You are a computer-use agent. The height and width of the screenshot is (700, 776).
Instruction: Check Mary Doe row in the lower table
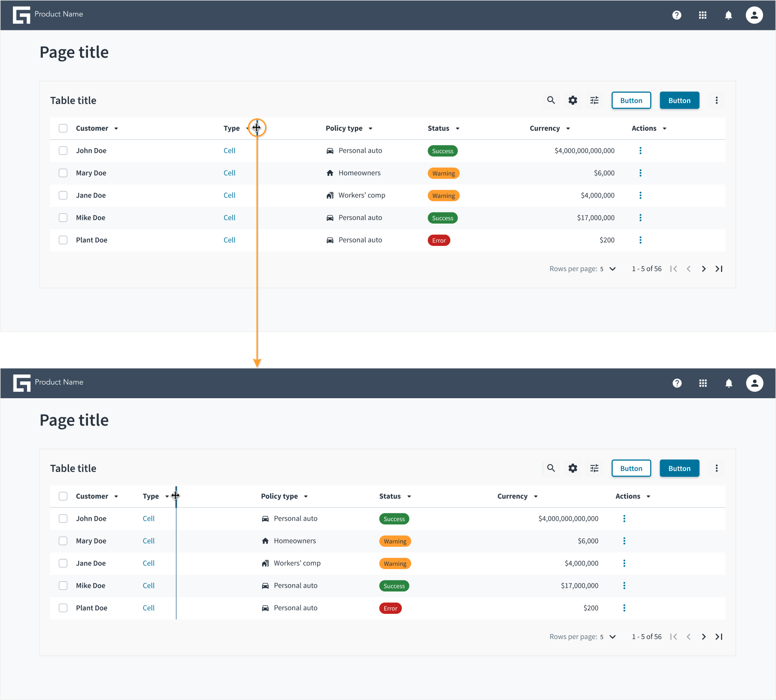tap(63, 541)
